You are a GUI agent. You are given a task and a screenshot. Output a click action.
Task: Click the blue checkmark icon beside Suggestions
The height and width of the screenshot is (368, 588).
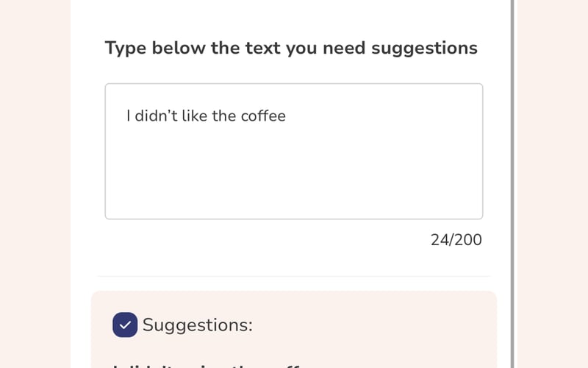(x=125, y=325)
